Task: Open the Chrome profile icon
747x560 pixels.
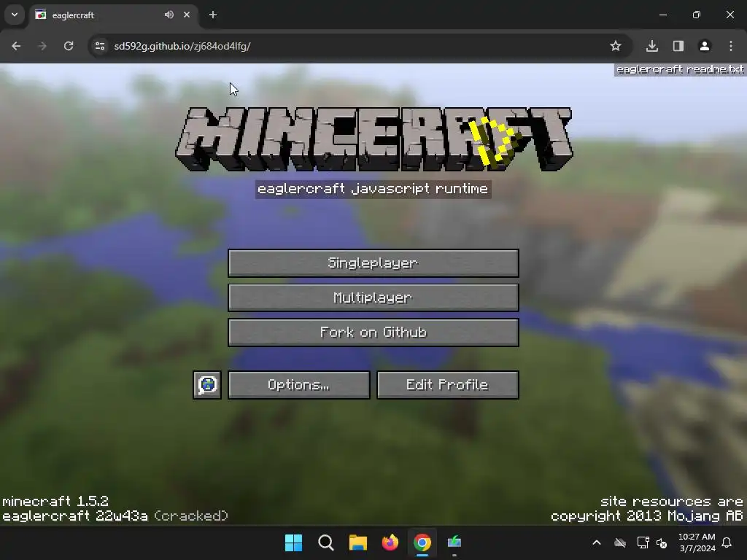Action: click(705, 46)
